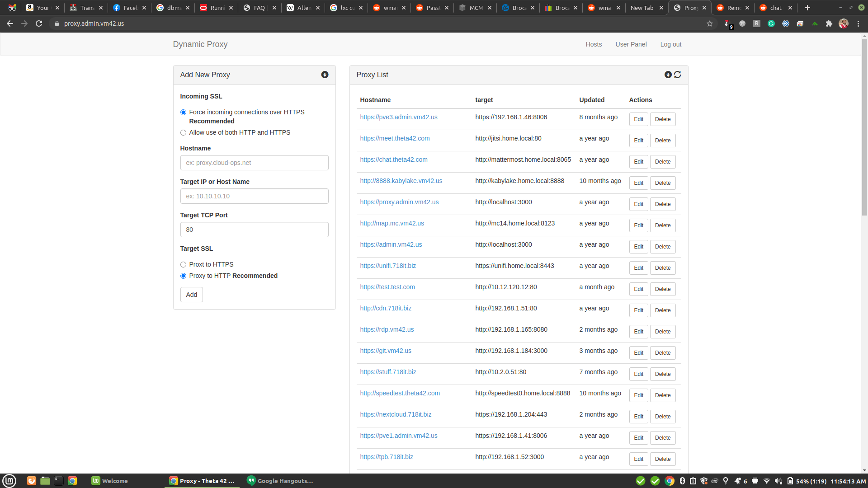The width and height of the screenshot is (868, 488).
Task: Collapse the Proxy List panel arrow
Action: (x=668, y=75)
